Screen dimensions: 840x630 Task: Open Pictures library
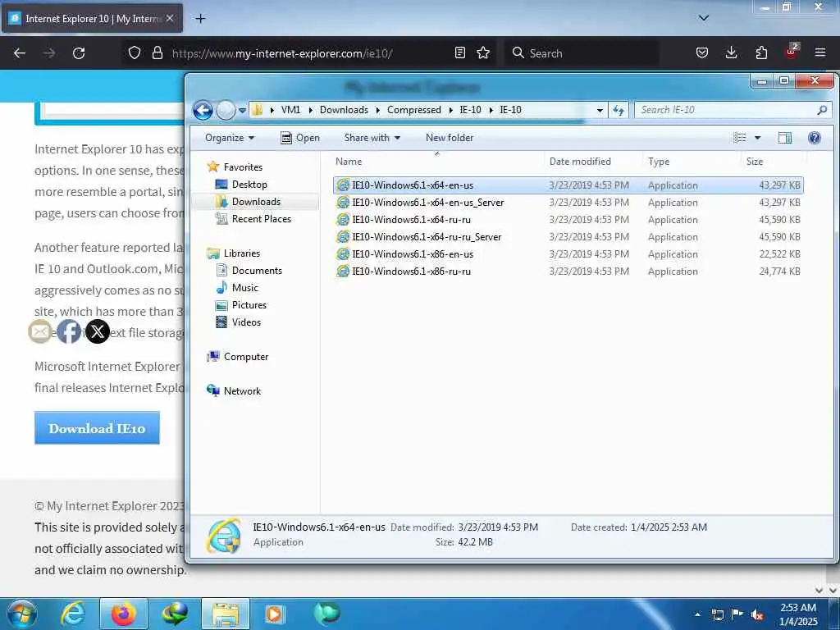(249, 305)
